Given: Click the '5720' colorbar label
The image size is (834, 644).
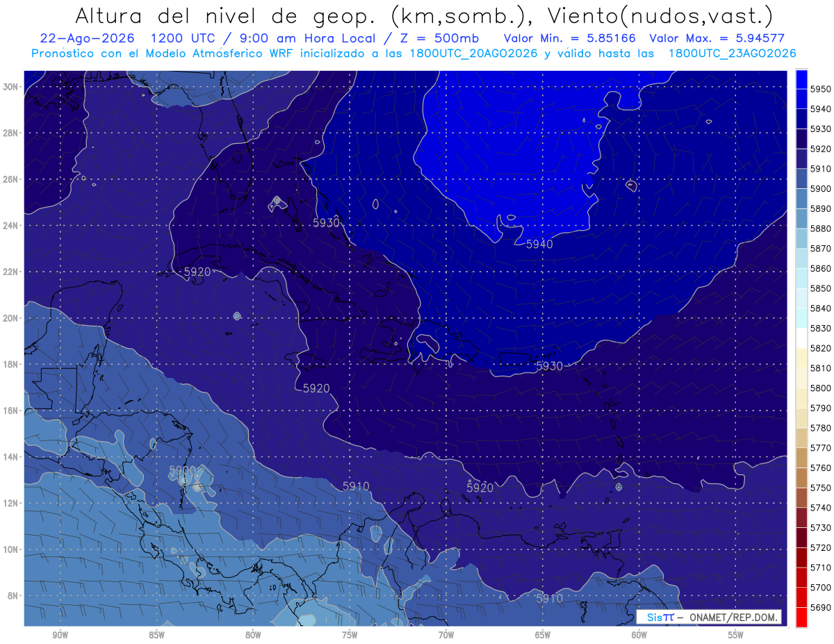Looking at the screenshot, I should click(x=820, y=547).
